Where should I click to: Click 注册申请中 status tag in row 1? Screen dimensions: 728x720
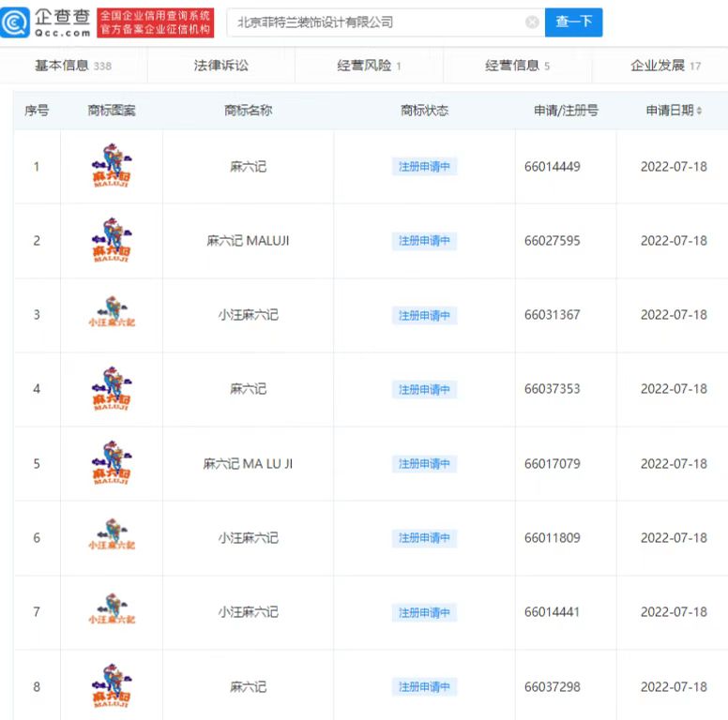[x=424, y=167]
